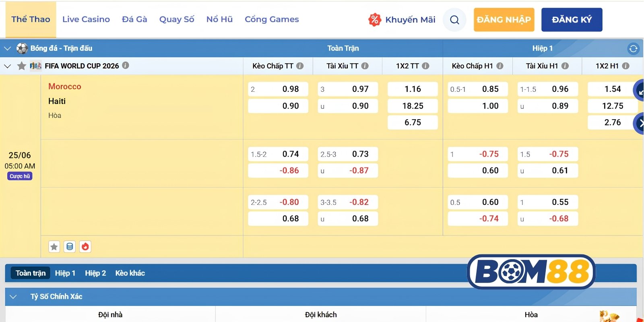The image size is (644, 322).
Task: Select Morocco win odds 1.16
Action: (x=413, y=89)
